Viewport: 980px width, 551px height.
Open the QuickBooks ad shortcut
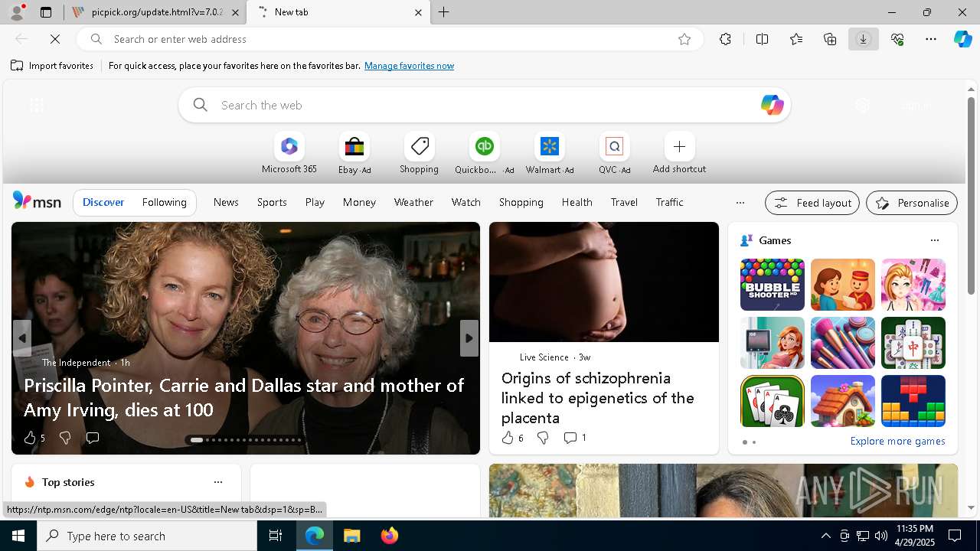coord(484,153)
